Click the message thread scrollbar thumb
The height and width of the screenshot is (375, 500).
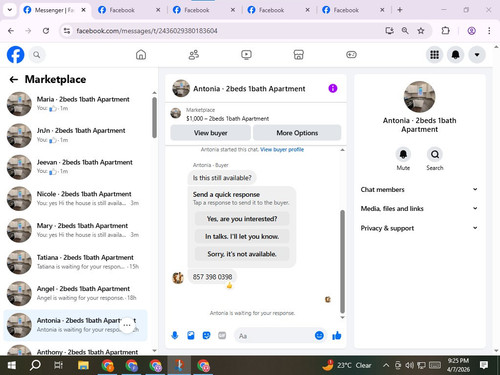[342, 261]
